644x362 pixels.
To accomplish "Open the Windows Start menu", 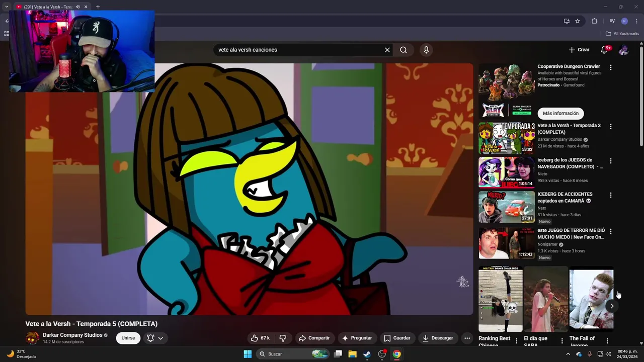I will pyautogui.click(x=248, y=354).
